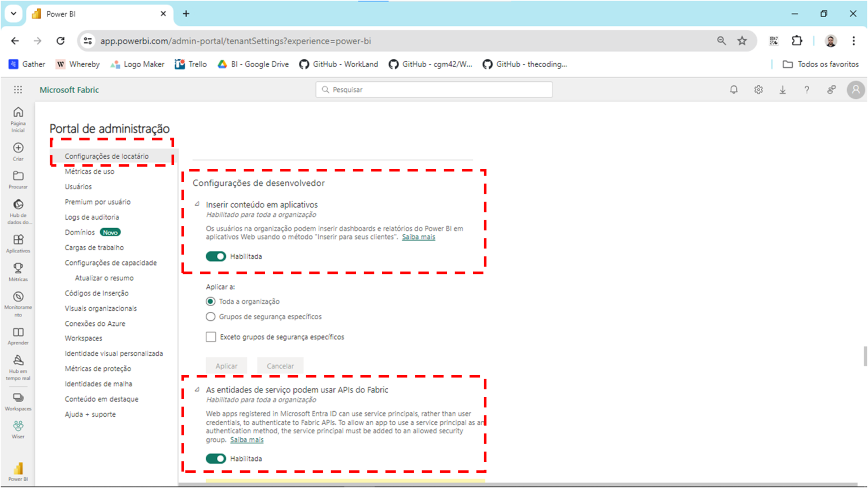The width and height of the screenshot is (868, 488).
Task: Collapse the Inserir conteúdo em aplicativos section
Action: coord(197,204)
